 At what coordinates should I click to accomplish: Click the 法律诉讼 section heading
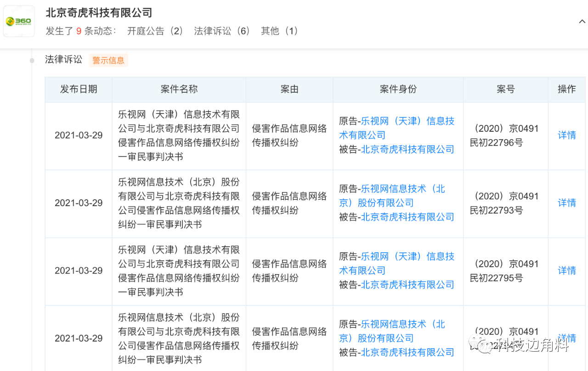click(x=63, y=59)
